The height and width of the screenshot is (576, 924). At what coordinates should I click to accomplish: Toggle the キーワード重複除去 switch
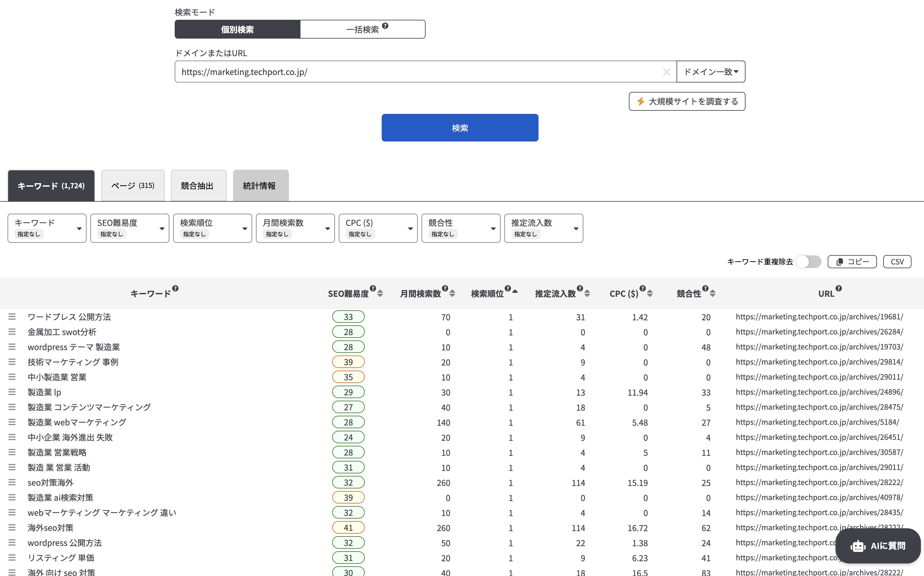click(809, 262)
